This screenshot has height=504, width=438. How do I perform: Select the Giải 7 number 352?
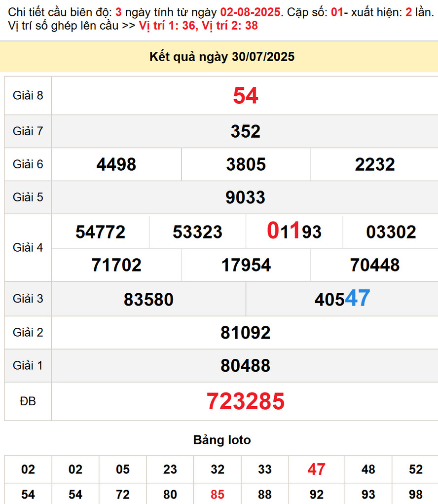point(245,131)
